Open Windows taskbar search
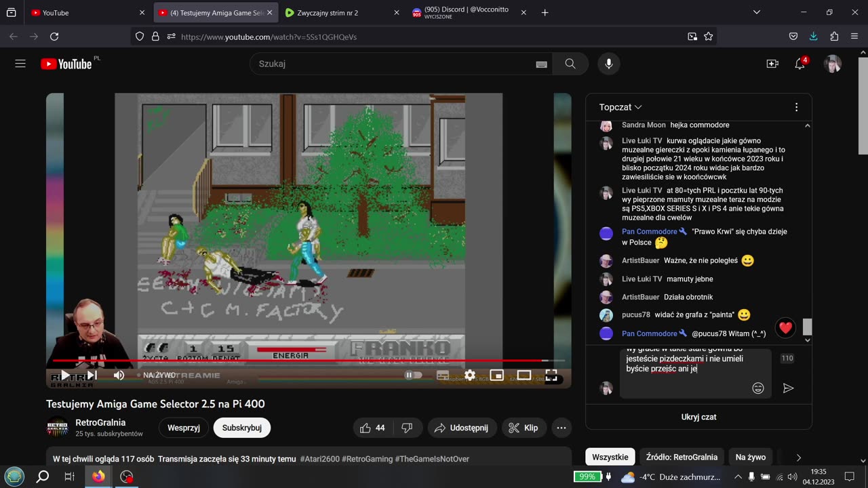This screenshot has height=488, width=868. 42,476
